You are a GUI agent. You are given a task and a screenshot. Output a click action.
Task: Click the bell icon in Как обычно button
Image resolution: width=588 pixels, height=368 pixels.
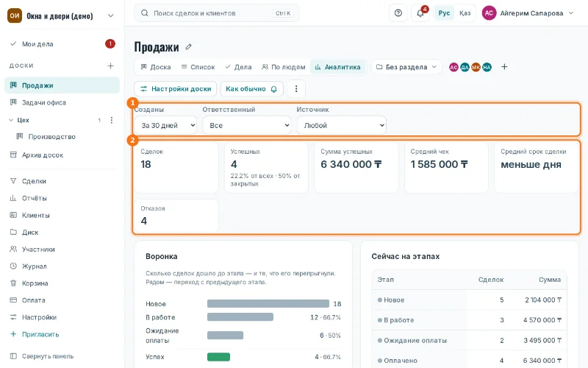(x=273, y=89)
